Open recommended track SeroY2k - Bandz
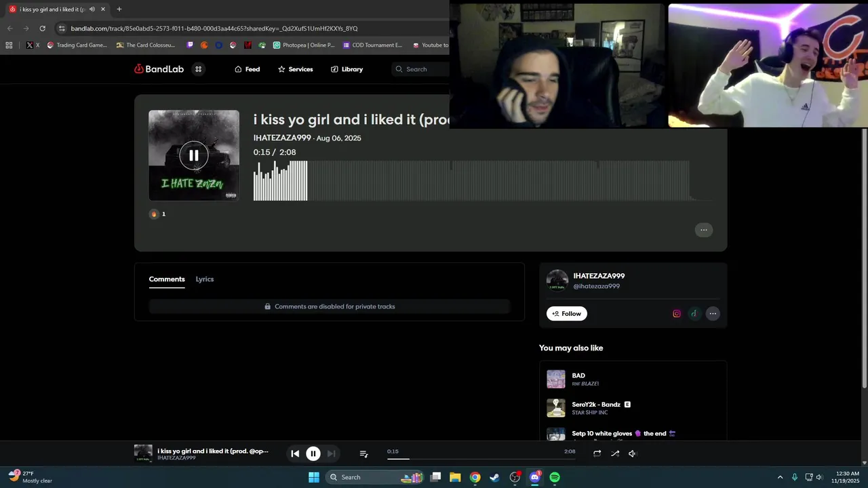The height and width of the screenshot is (488, 868). pyautogui.click(x=596, y=405)
